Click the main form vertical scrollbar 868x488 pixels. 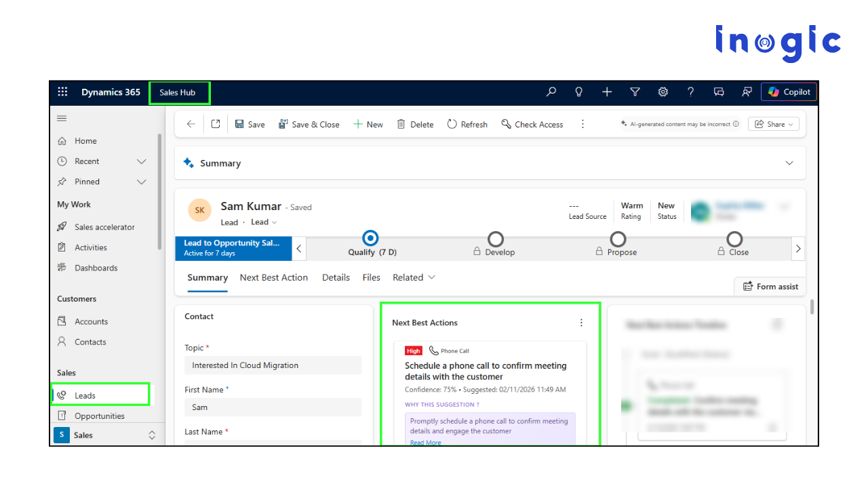click(x=812, y=307)
